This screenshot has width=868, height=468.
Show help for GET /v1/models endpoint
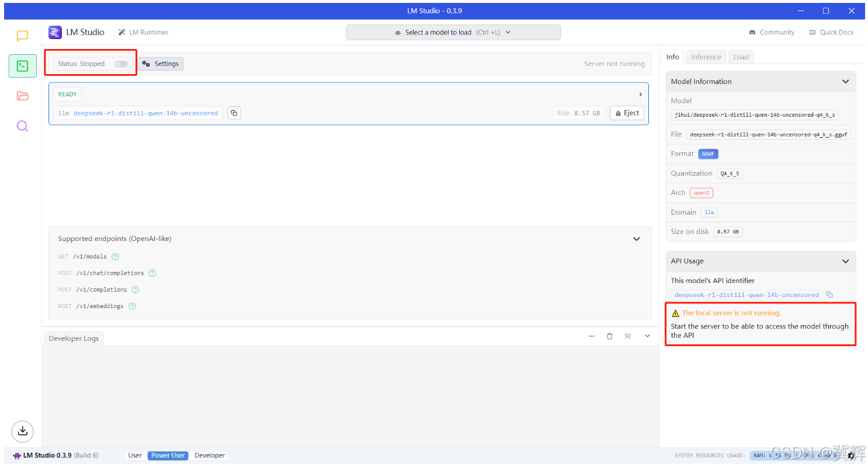point(115,257)
